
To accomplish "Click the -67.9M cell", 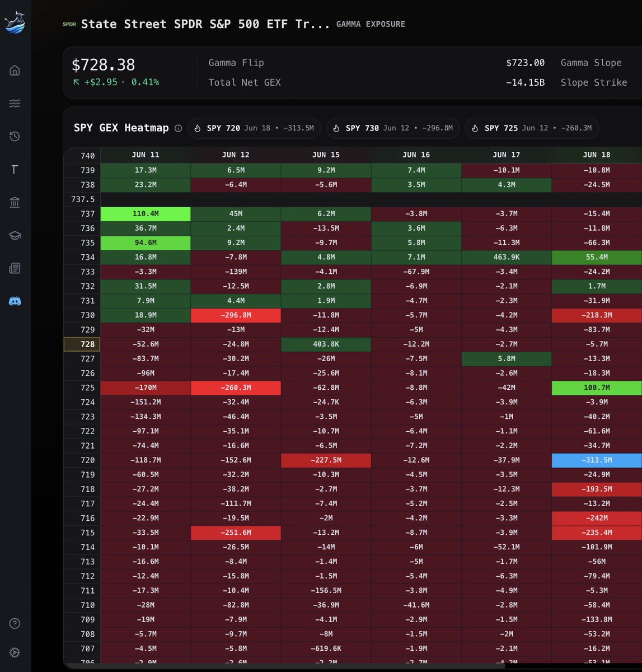I will click(416, 272).
